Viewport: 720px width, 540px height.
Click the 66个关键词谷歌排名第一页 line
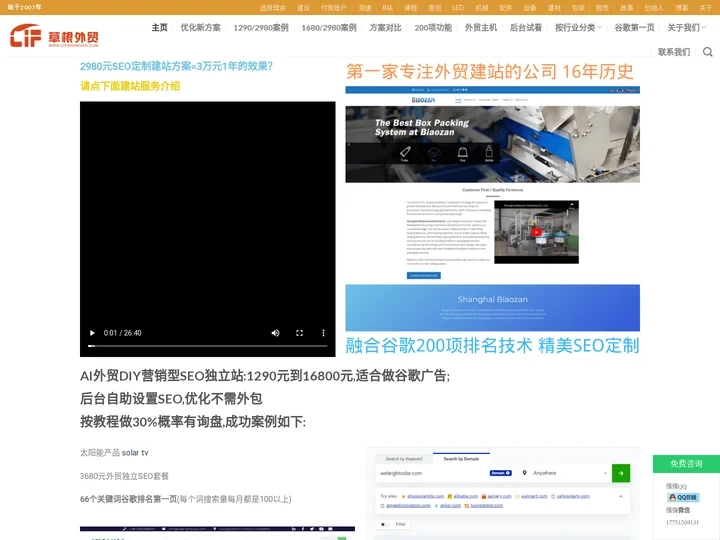click(186, 499)
